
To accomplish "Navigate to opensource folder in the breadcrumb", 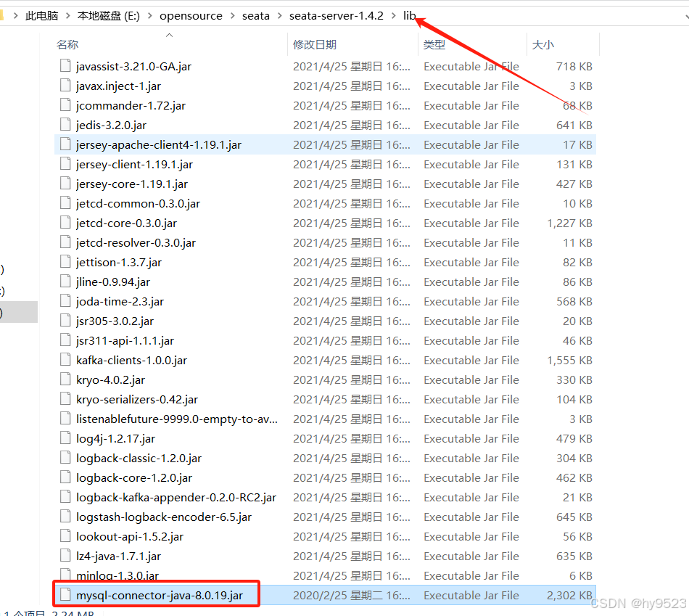I will click(191, 16).
